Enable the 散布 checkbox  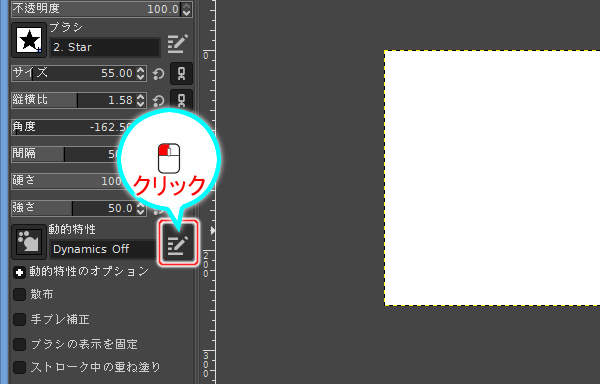tap(20, 295)
